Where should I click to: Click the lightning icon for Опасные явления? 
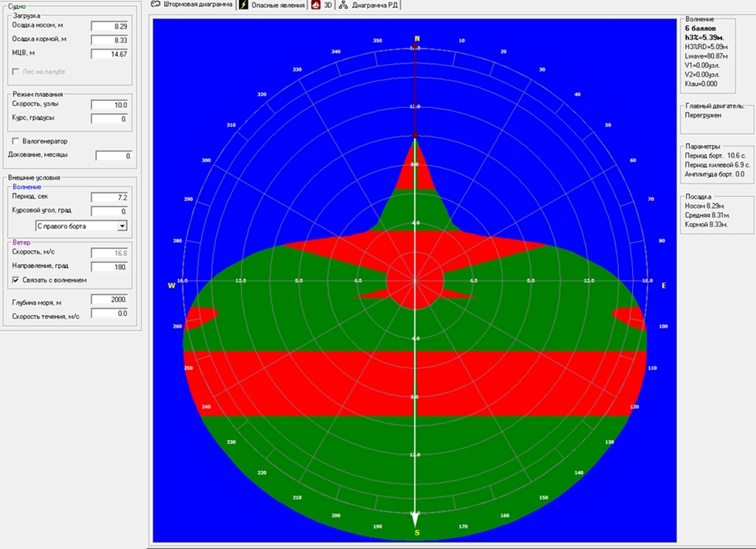point(244,6)
